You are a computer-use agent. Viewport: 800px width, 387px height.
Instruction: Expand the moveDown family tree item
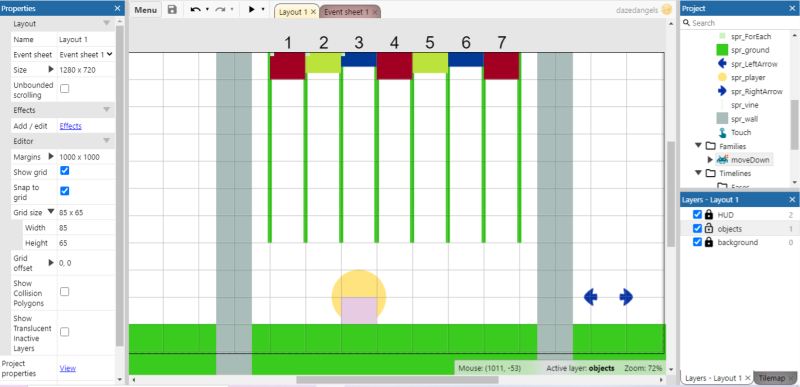point(710,160)
